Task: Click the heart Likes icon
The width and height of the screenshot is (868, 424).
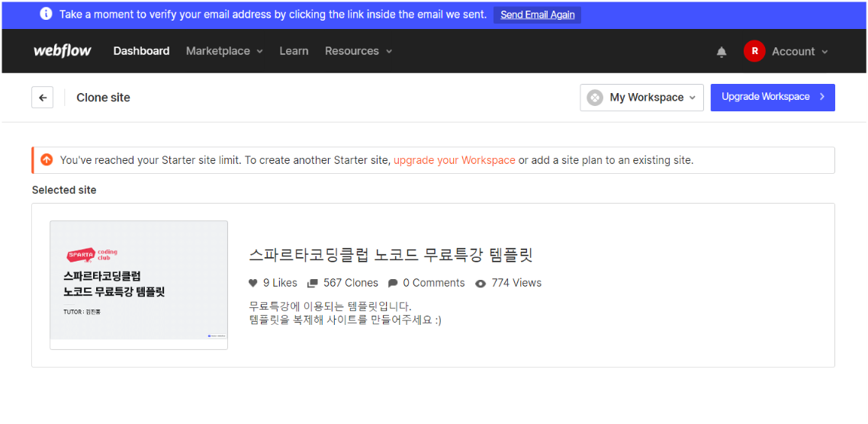Action: point(253,283)
